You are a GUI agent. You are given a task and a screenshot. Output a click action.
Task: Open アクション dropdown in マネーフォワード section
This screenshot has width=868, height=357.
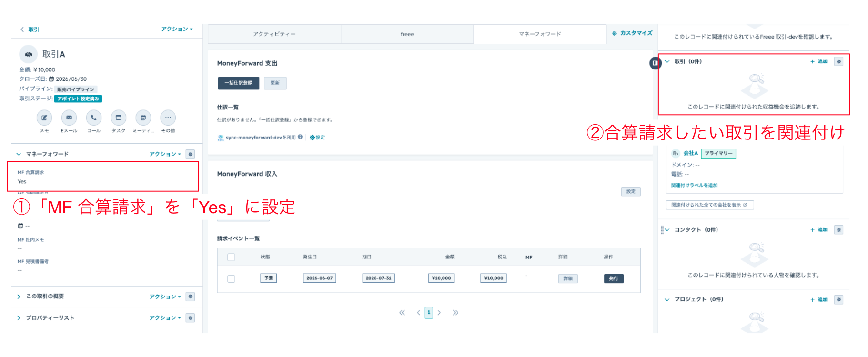(x=165, y=154)
